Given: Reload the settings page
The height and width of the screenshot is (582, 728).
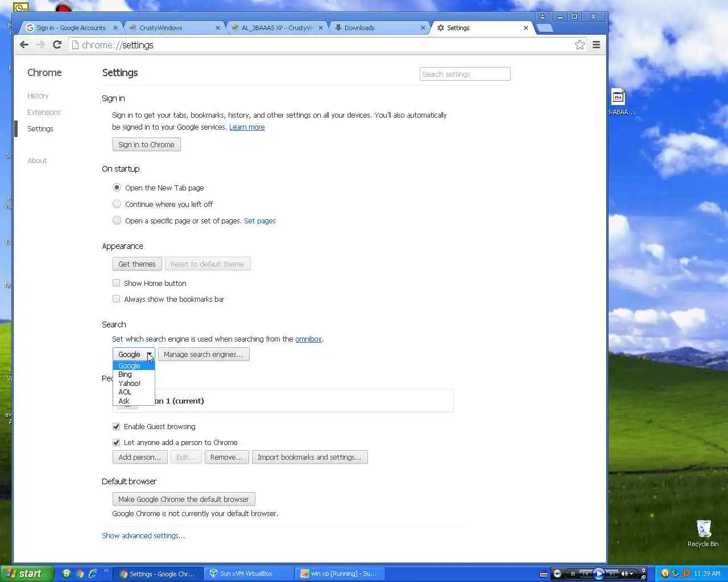Looking at the screenshot, I should pyautogui.click(x=57, y=44).
